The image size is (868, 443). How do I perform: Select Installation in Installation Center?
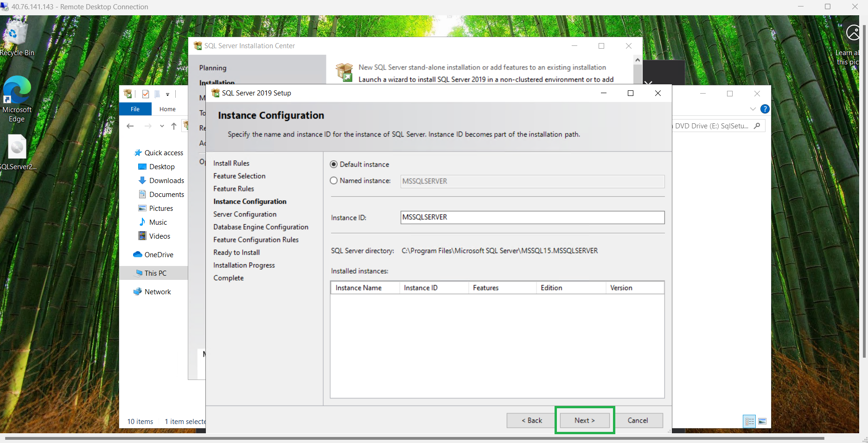tap(217, 83)
